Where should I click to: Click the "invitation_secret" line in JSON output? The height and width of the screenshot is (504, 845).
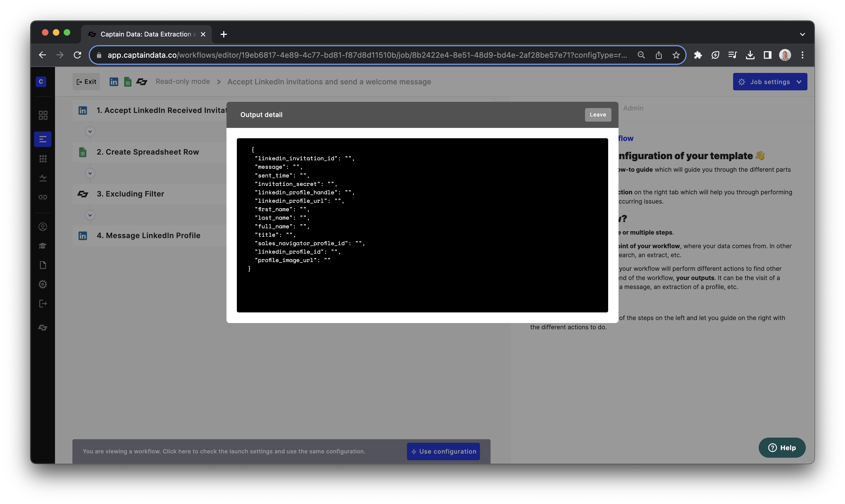(x=296, y=184)
